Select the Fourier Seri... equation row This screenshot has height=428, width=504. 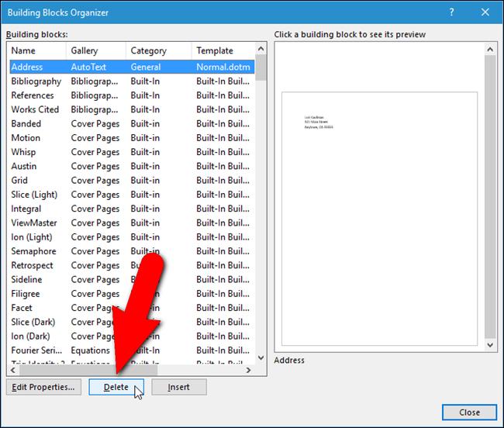click(x=132, y=350)
